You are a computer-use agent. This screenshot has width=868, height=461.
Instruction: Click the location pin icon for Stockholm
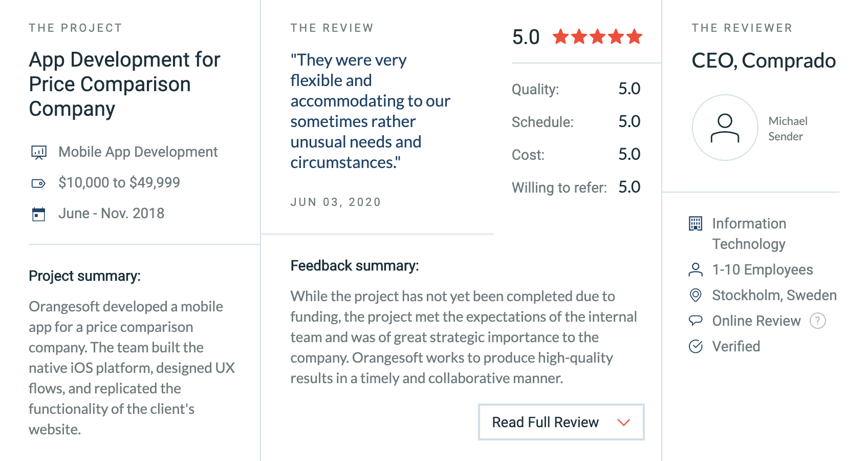click(x=696, y=295)
